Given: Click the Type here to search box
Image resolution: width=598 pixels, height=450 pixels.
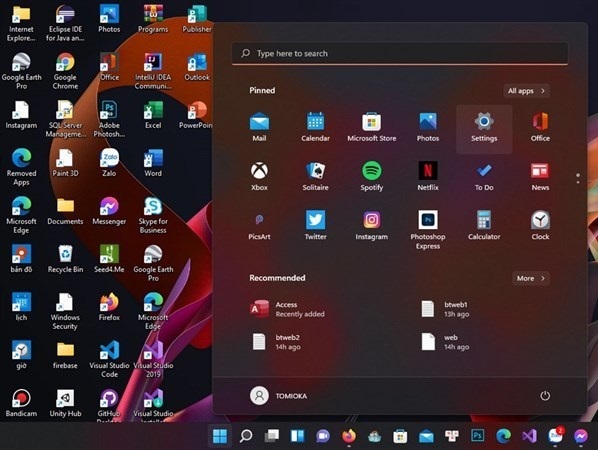Looking at the screenshot, I should 400,53.
